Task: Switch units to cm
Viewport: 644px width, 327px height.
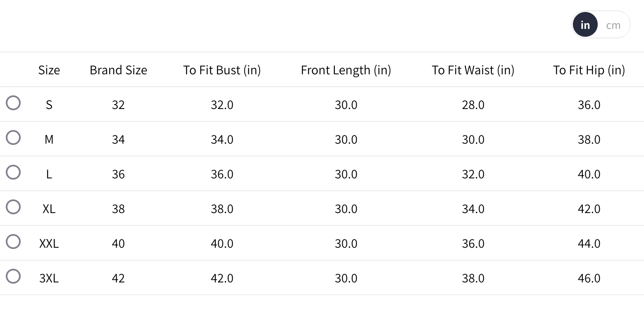Action: click(x=613, y=25)
